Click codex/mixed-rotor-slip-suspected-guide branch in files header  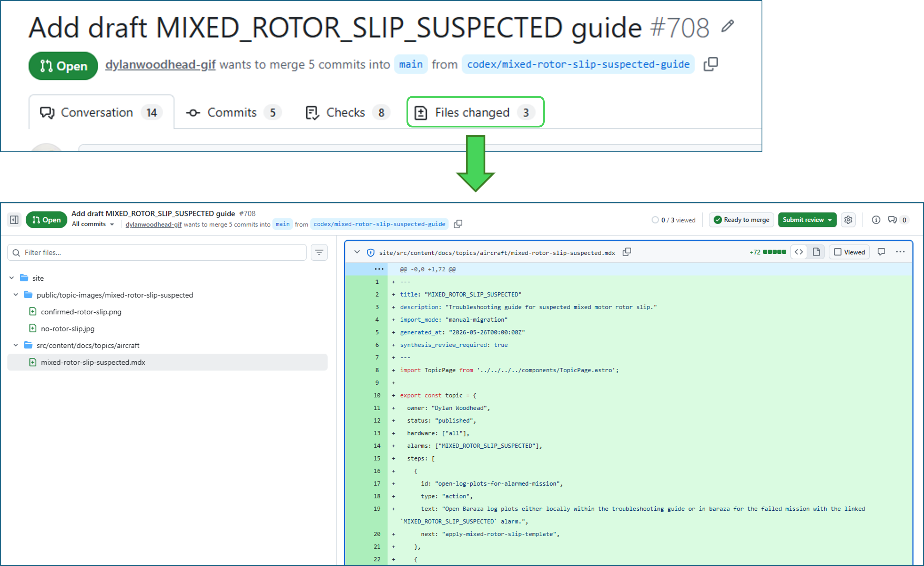coord(379,224)
